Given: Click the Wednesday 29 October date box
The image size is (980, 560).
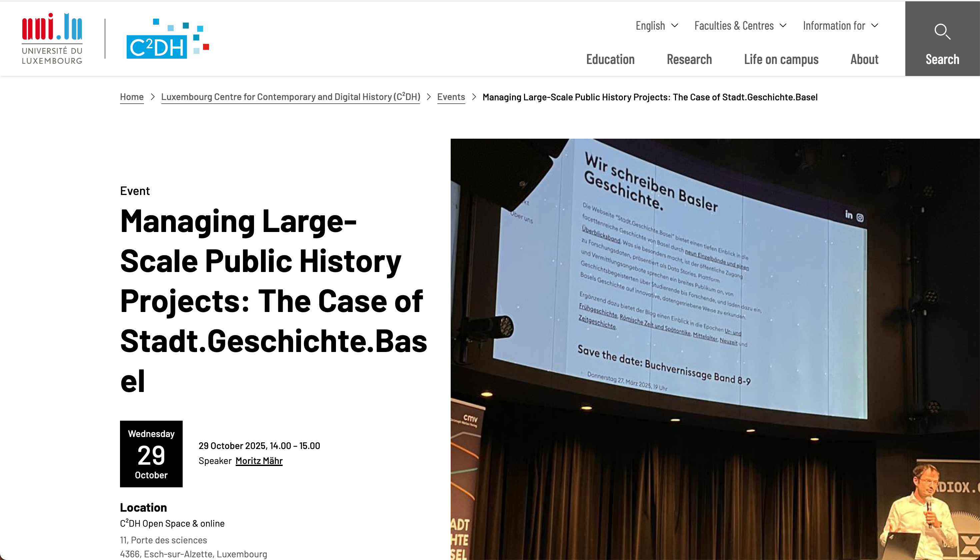Looking at the screenshot, I should click(x=151, y=454).
